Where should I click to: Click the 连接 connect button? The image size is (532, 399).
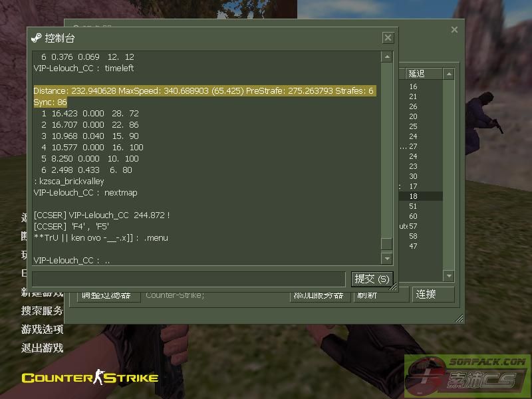pyautogui.click(x=434, y=295)
